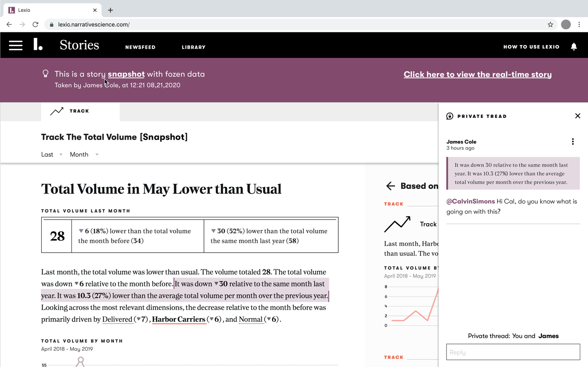View site security lock info
Image resolution: width=588 pixels, height=367 pixels.
[x=52, y=24]
